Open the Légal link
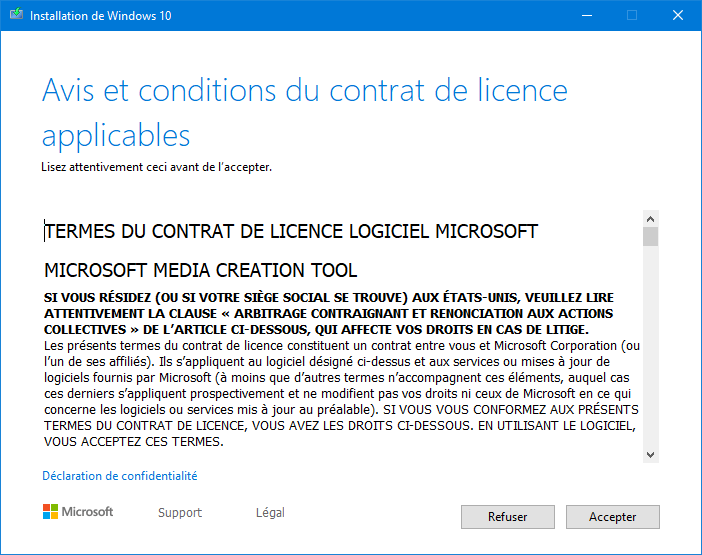The height and width of the screenshot is (555, 702). click(x=270, y=512)
